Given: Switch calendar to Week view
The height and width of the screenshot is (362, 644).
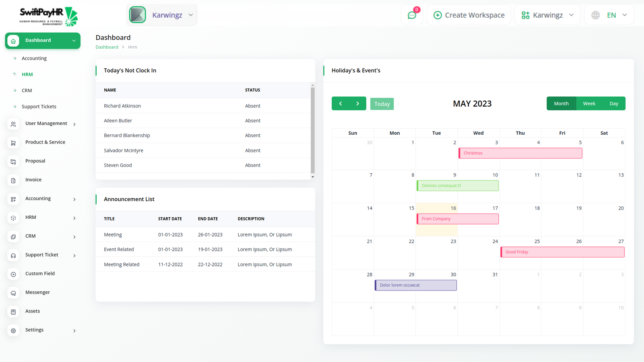Looking at the screenshot, I should 589,103.
